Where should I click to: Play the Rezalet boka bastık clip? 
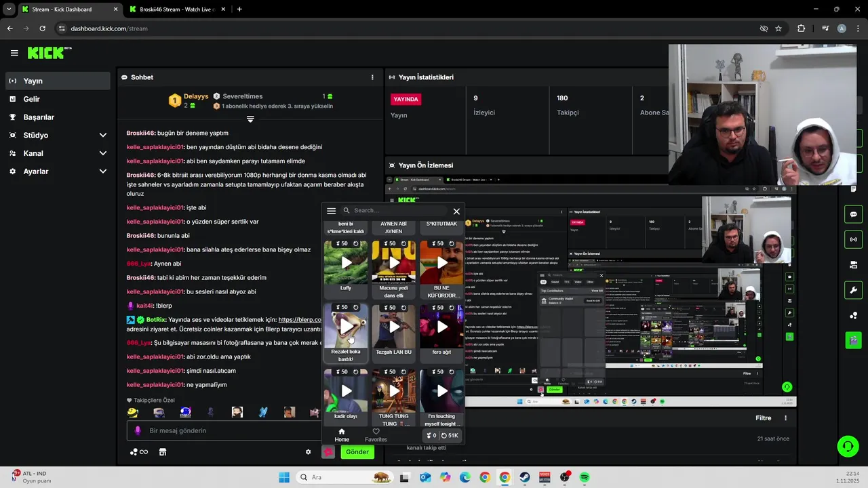click(x=346, y=327)
